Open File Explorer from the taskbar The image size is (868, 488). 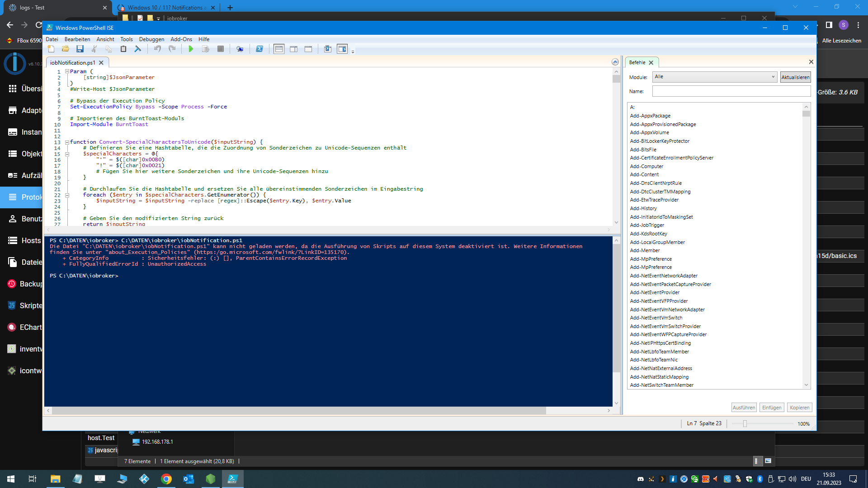tap(55, 479)
